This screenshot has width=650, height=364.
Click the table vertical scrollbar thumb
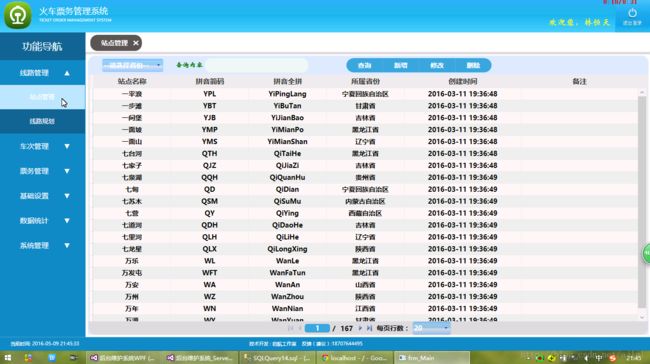(642, 202)
